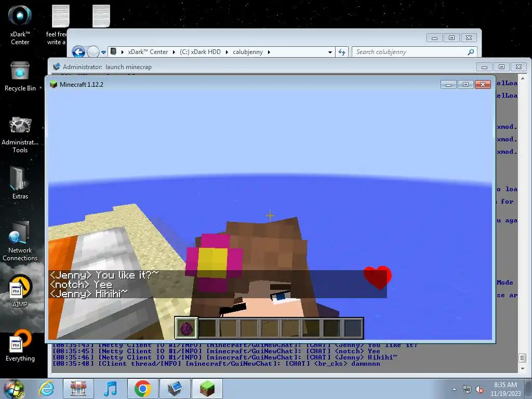
Task: Click the Minecraft 1.12.2 window icon
Action: [x=54, y=85]
